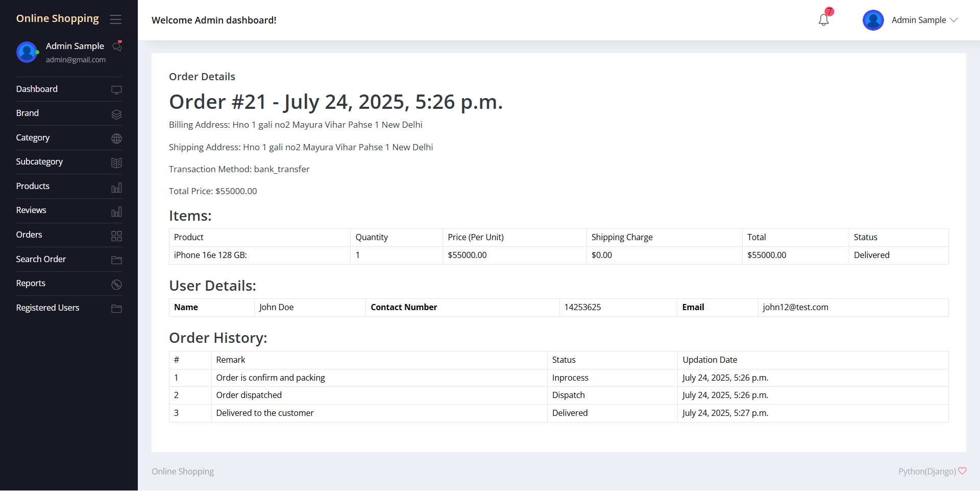The image size is (980, 491).
Task: Click the Python(Django) footer text
Action: click(927, 472)
